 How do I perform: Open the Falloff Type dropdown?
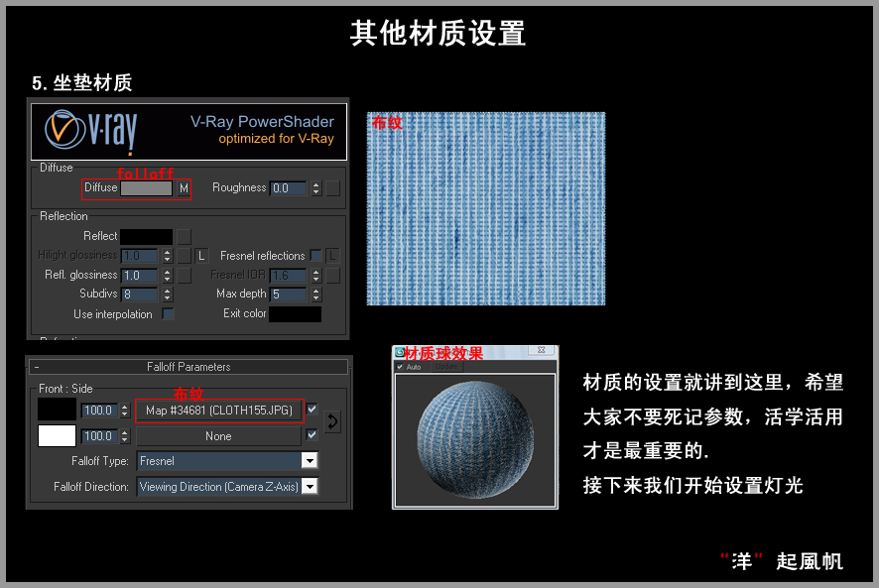click(x=227, y=461)
